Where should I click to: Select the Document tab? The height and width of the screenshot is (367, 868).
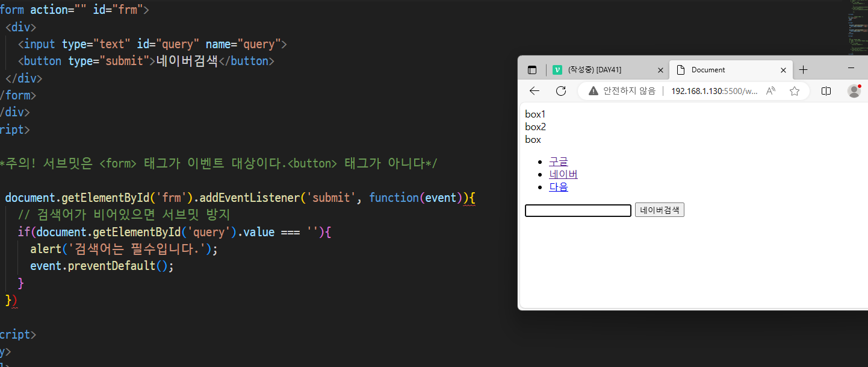(731, 70)
